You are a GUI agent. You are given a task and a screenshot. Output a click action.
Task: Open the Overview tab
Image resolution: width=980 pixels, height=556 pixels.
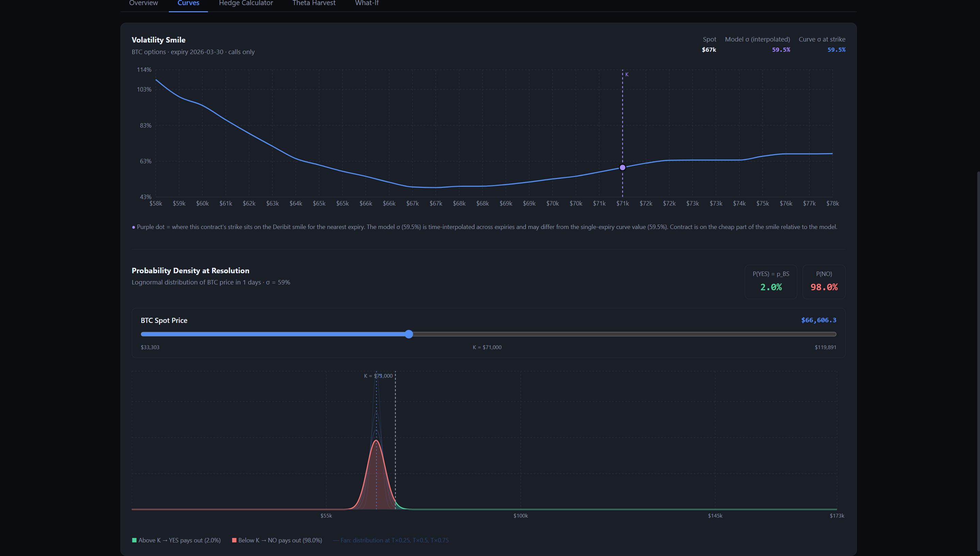(143, 3)
